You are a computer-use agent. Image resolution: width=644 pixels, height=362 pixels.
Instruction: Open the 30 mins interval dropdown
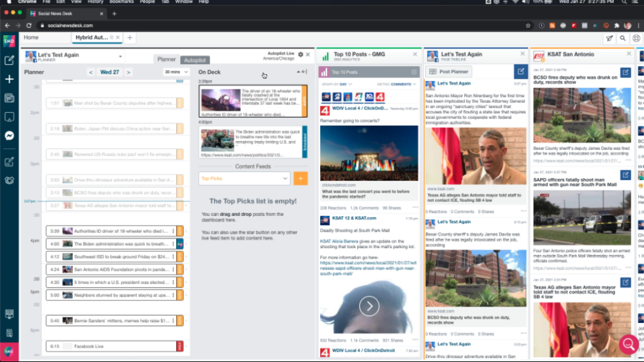[176, 72]
